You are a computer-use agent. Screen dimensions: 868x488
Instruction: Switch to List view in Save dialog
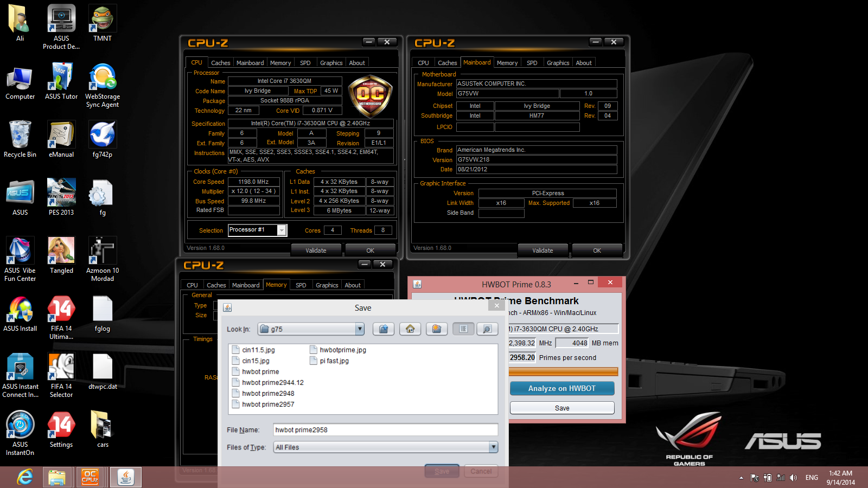click(463, 329)
